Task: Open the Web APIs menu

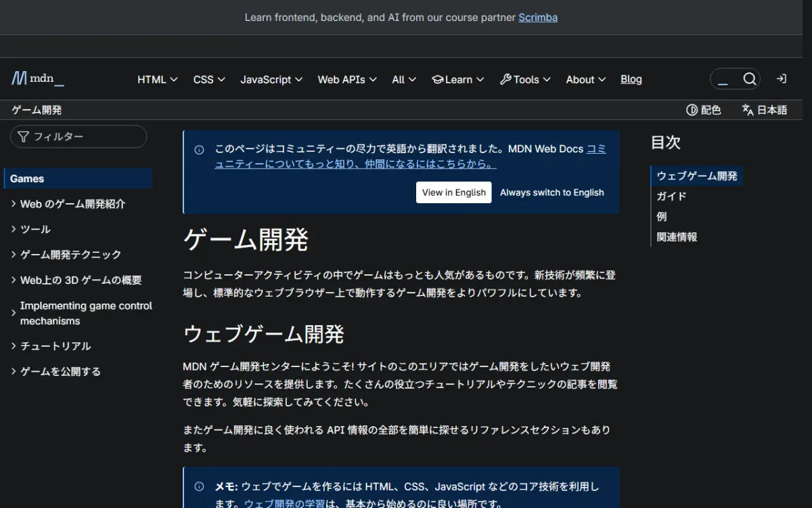Action: [x=347, y=79]
